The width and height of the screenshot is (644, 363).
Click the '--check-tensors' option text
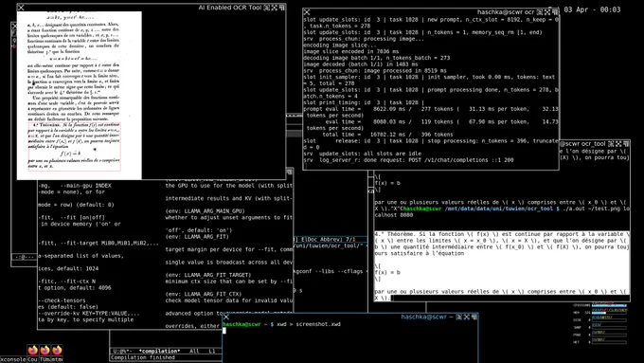point(62,300)
